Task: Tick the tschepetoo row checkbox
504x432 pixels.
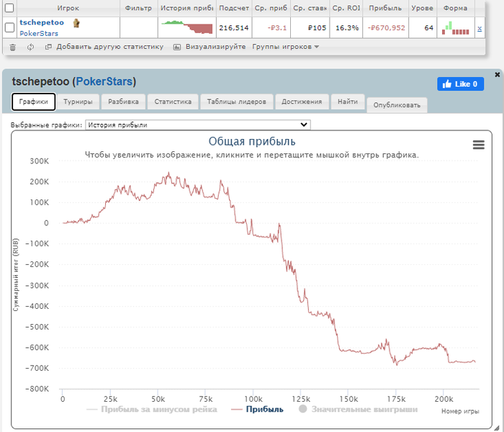Action: pos(9,27)
